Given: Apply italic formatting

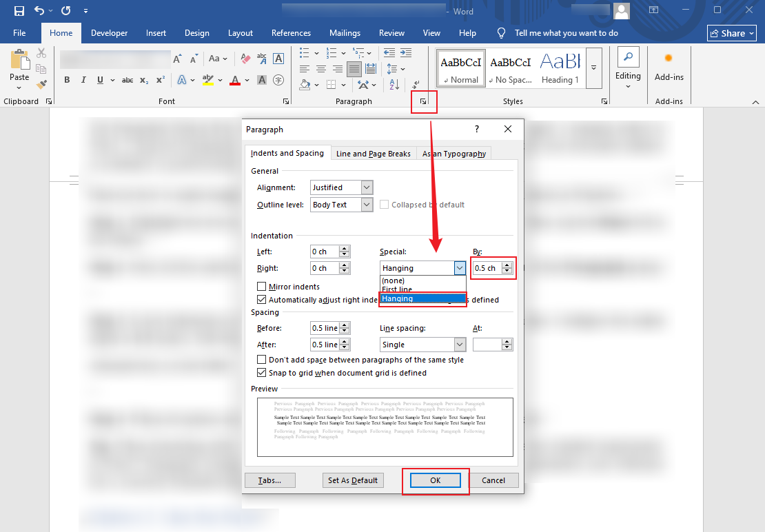Looking at the screenshot, I should point(83,79).
